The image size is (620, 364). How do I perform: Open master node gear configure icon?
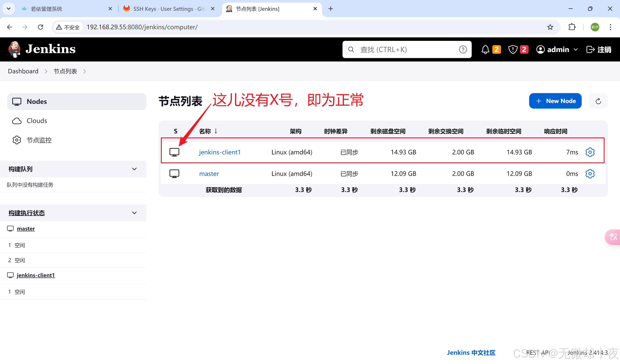tap(590, 174)
